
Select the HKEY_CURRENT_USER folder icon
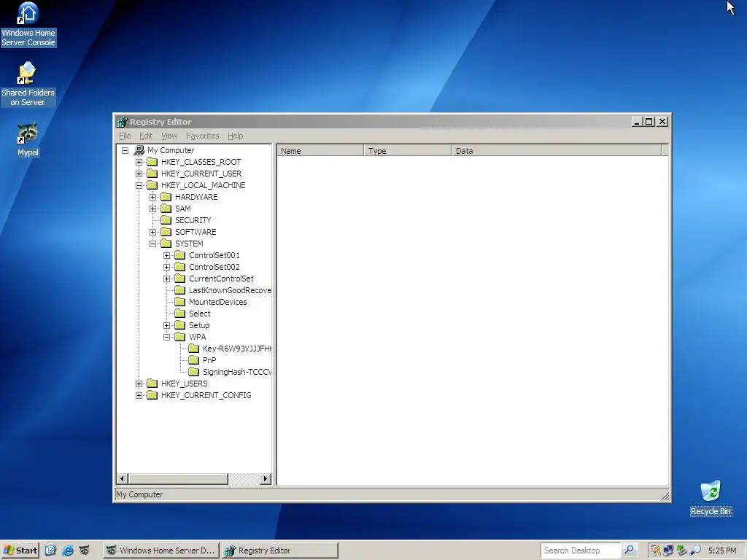152,174
